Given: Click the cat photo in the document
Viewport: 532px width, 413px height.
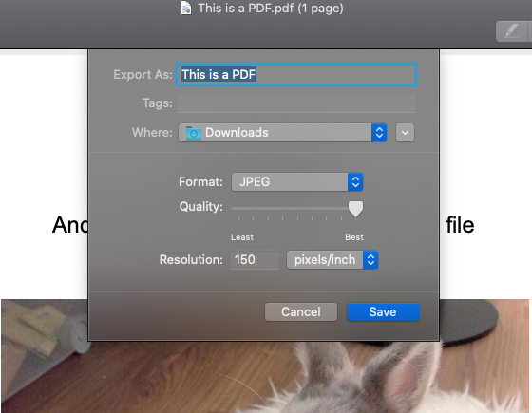Looking at the screenshot, I should coord(265,356).
